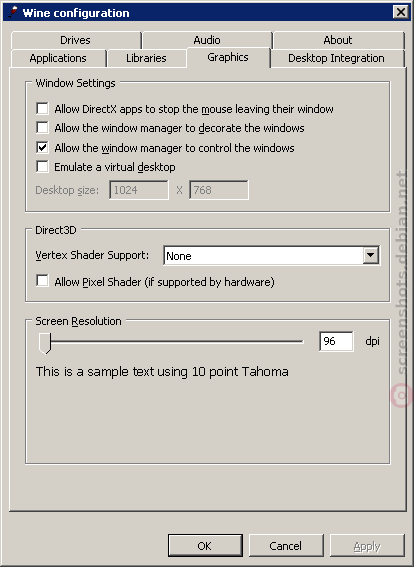
Task: Toggle Allow Pixel Shader checkbox
Action: 42,281
